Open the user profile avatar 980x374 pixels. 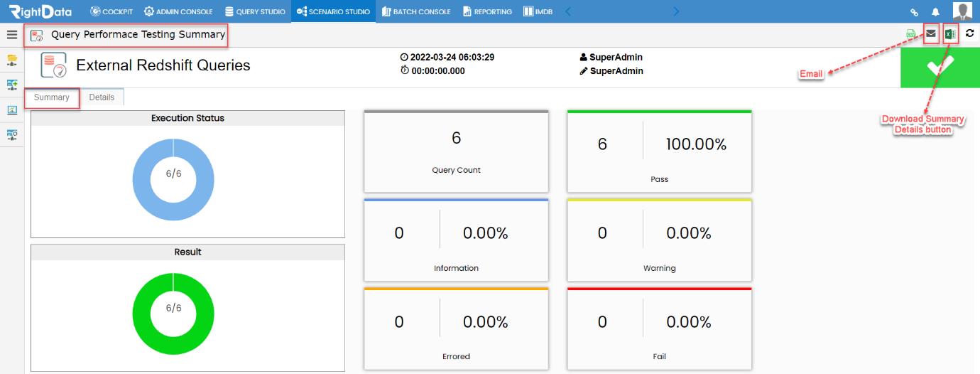pyautogui.click(x=962, y=11)
